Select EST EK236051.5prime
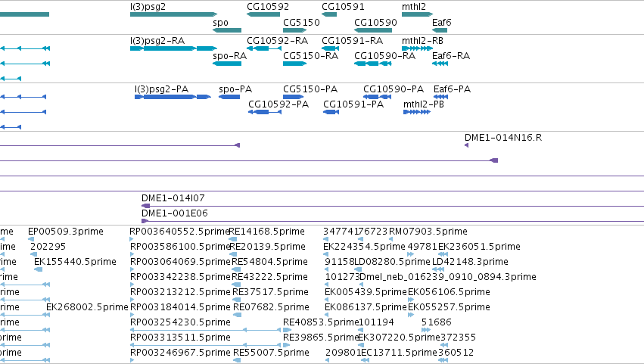The image size is (644, 364). pyautogui.click(x=479, y=247)
